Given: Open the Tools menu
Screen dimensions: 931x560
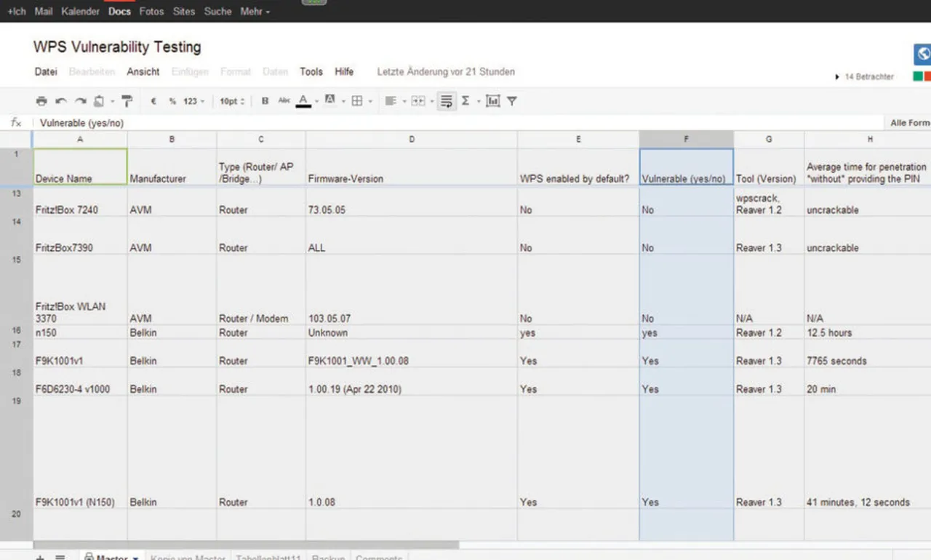Looking at the screenshot, I should point(311,71).
